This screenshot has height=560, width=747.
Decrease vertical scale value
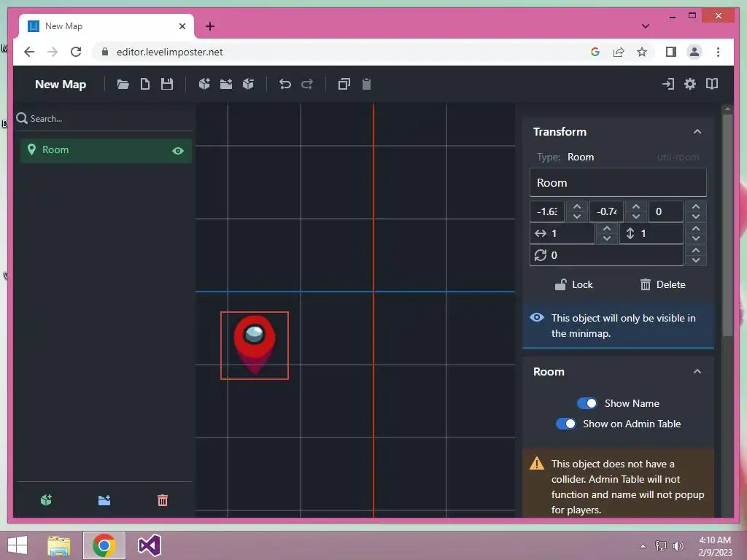click(x=695, y=238)
